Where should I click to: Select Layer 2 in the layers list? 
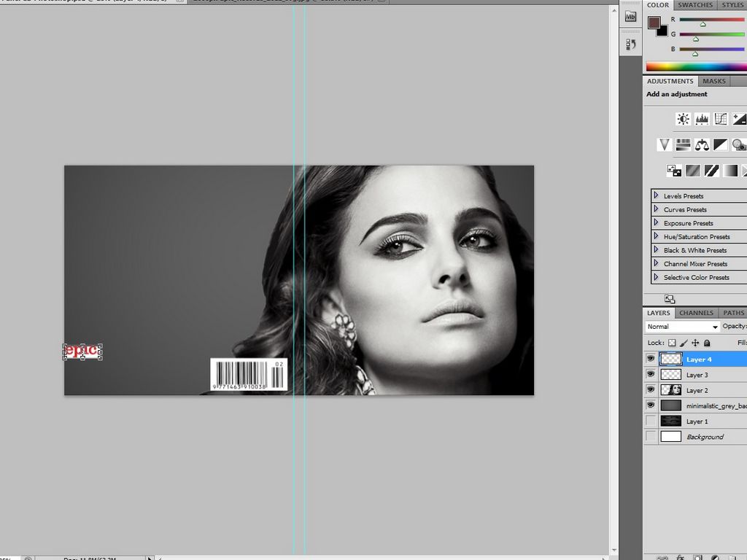click(697, 390)
